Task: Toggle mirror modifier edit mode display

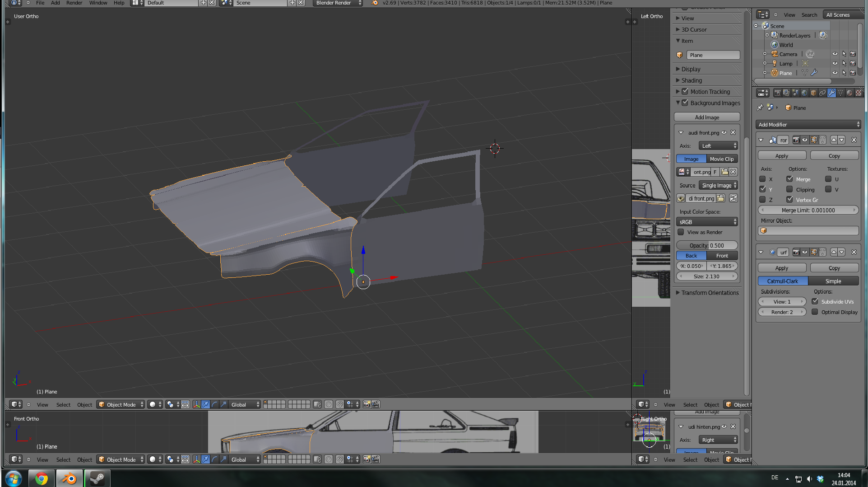Action: [x=814, y=140]
